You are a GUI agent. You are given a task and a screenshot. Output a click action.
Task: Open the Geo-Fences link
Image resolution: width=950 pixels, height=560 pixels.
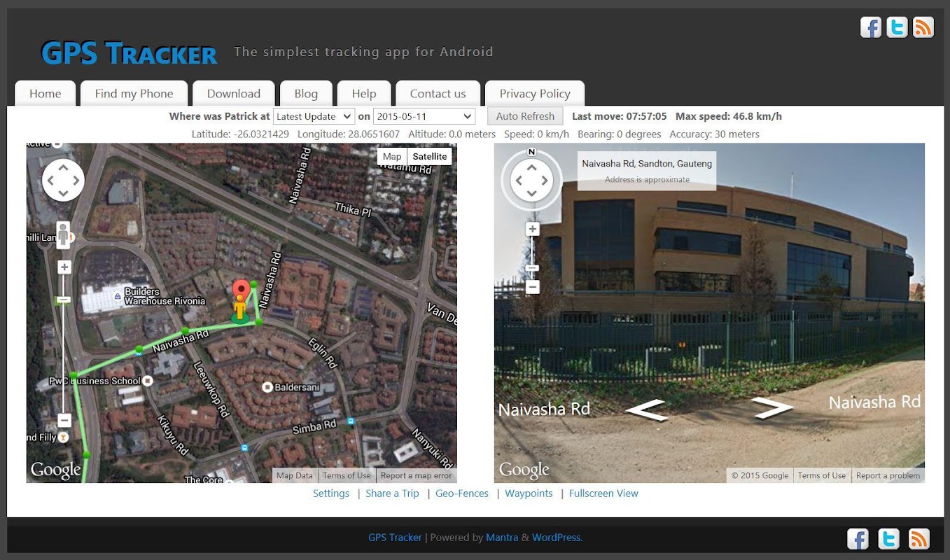pyautogui.click(x=462, y=493)
